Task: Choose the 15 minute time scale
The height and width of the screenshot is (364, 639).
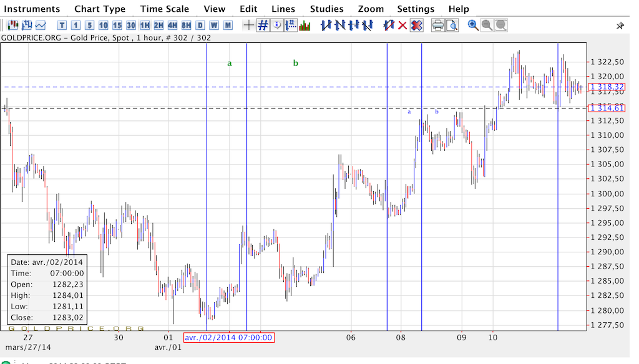Action: tap(117, 26)
